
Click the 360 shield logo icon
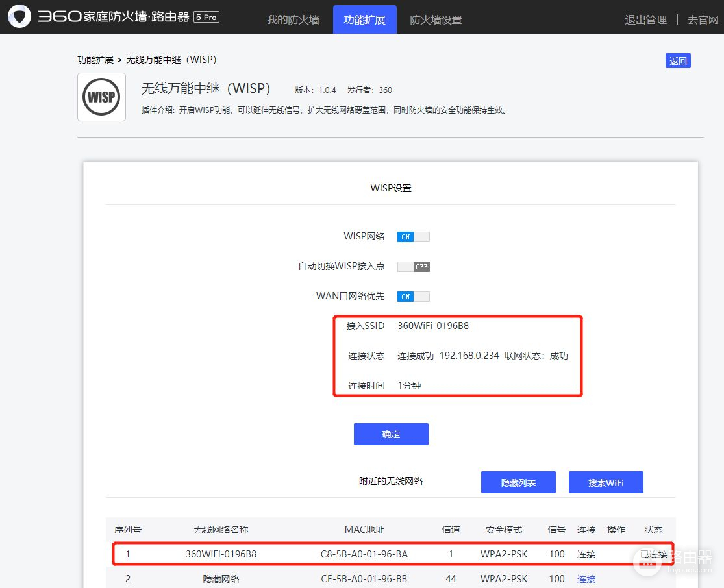[19, 17]
